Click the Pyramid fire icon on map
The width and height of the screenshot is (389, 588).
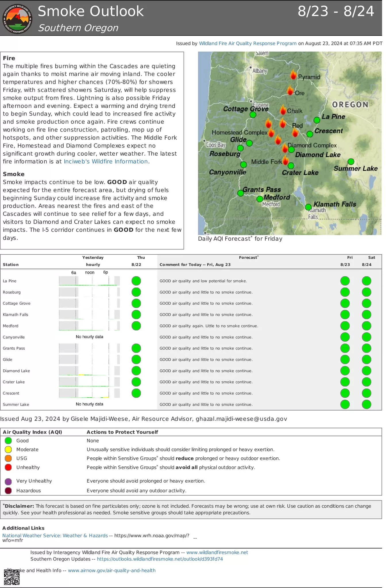(293, 75)
